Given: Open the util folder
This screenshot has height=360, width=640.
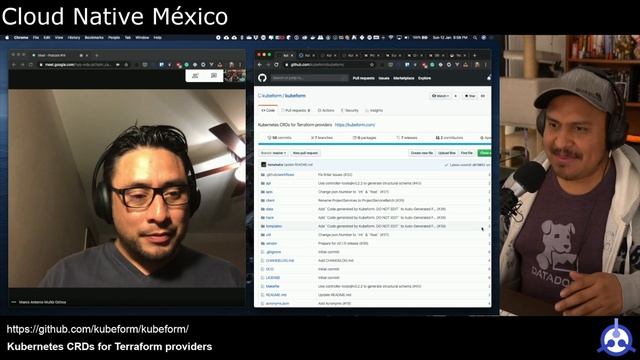Looking at the screenshot, I should 269,235.
